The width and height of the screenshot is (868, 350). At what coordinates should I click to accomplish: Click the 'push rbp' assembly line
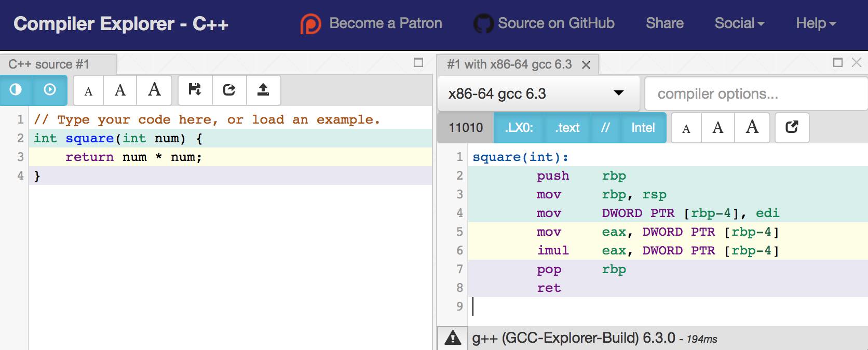[581, 176]
